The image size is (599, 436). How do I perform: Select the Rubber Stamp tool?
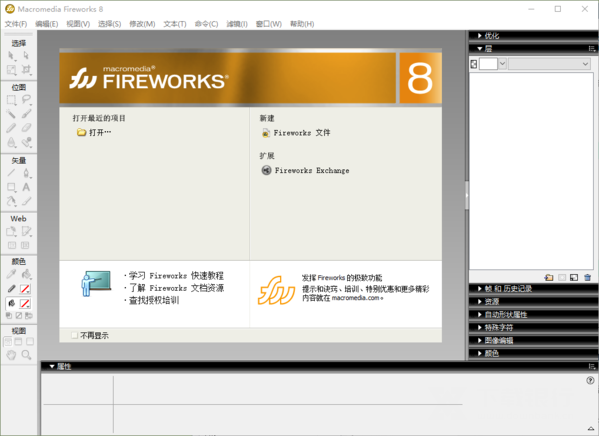[26, 143]
